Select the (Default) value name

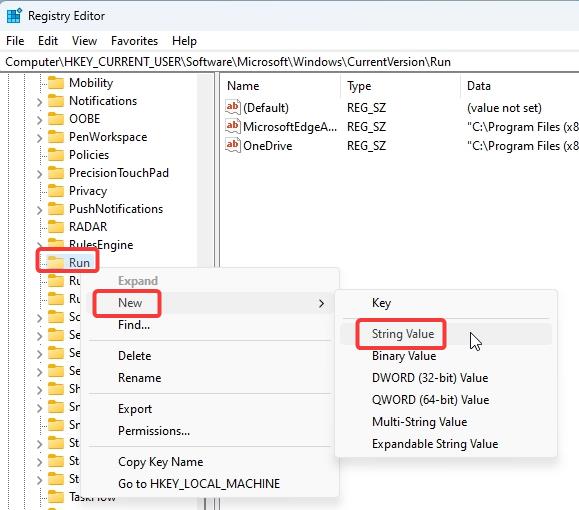(x=266, y=108)
